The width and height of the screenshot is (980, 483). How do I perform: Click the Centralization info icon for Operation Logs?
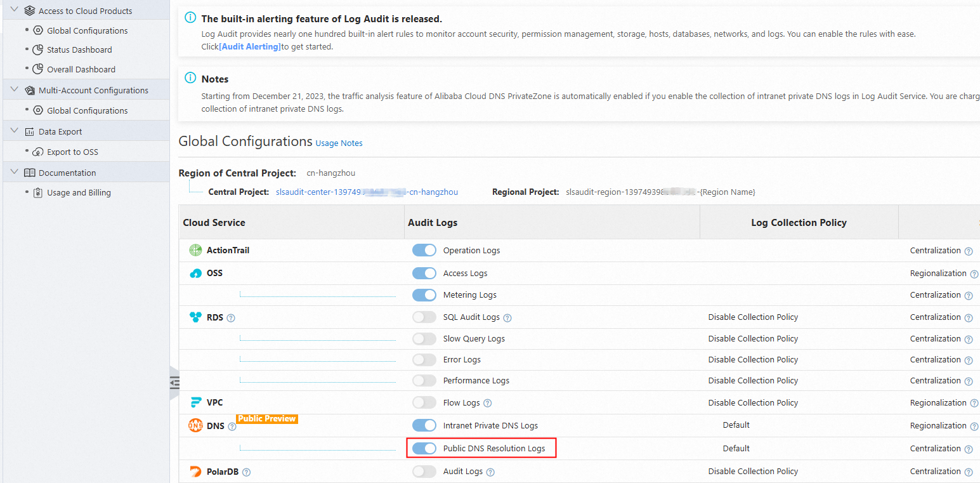point(969,251)
